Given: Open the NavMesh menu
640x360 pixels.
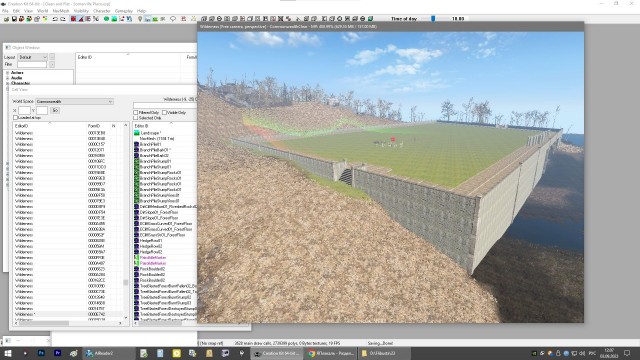Looking at the screenshot, I should [x=61, y=11].
